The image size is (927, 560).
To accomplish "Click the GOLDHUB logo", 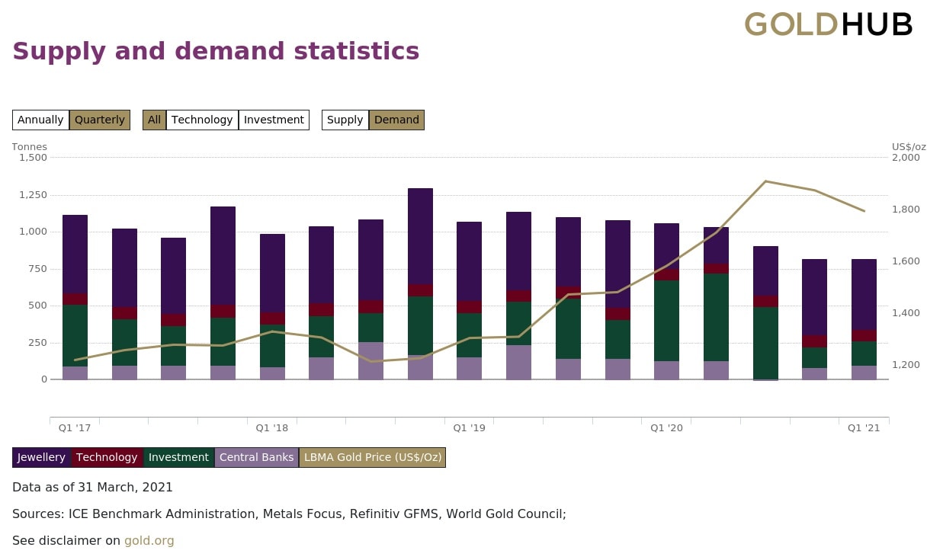I will point(828,24).
